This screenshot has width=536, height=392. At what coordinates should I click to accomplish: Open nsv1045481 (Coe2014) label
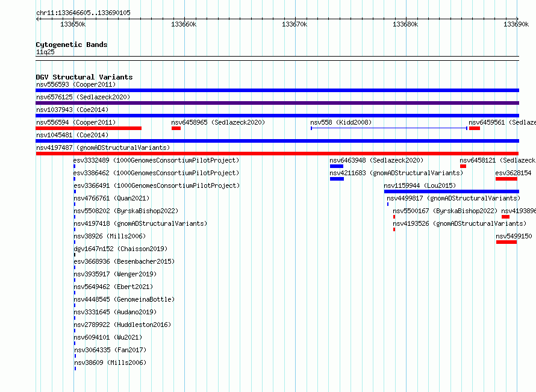(72, 135)
